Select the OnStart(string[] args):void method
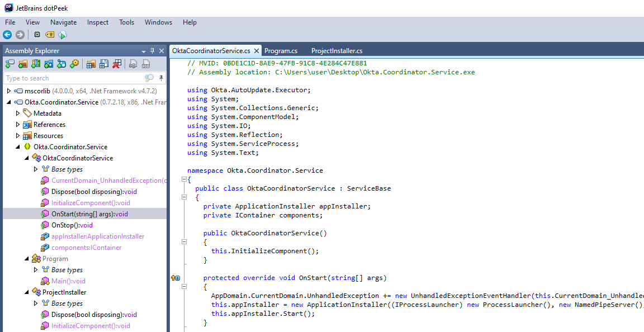This screenshot has width=644, height=332. [89, 214]
